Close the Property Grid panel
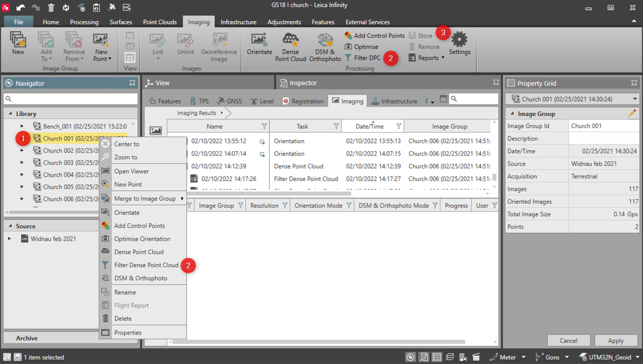 point(634,83)
